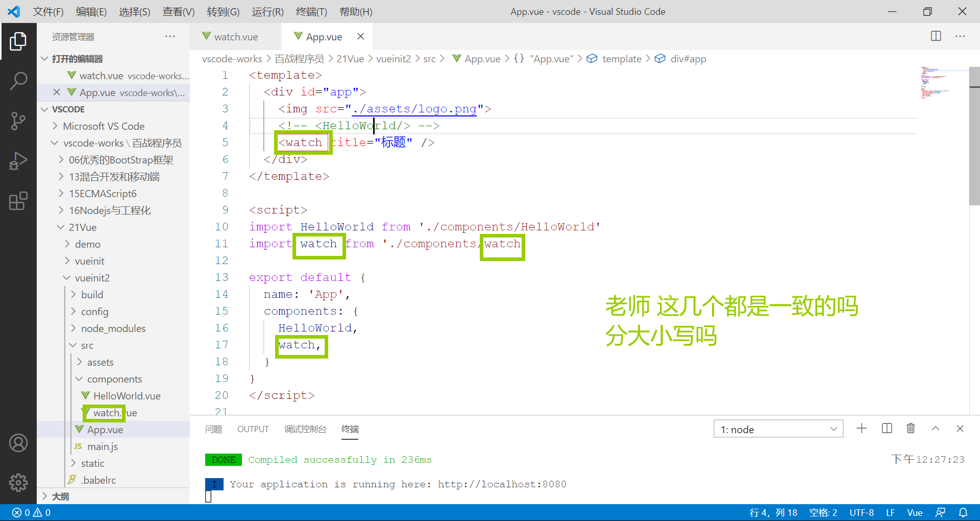
Task: Click the template breadcrumb
Action: click(x=621, y=59)
